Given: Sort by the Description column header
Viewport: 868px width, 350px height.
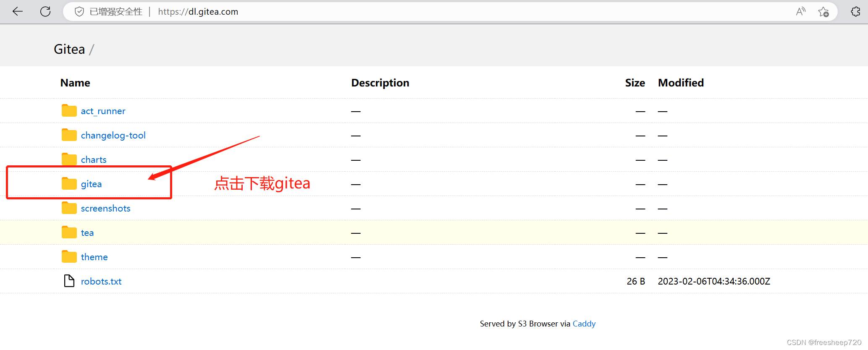Looking at the screenshot, I should click(380, 83).
